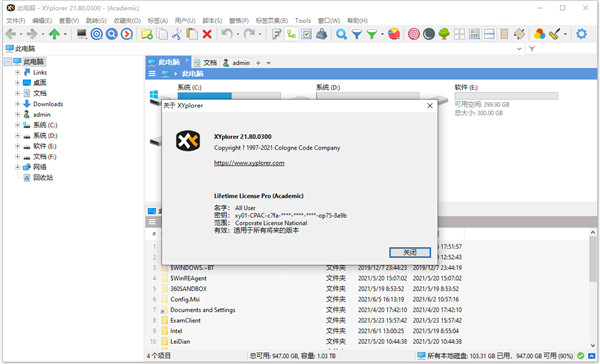This screenshot has height=364, width=600.
Task: Click the blue circled magnifier toolbar icon
Action: [111, 34]
